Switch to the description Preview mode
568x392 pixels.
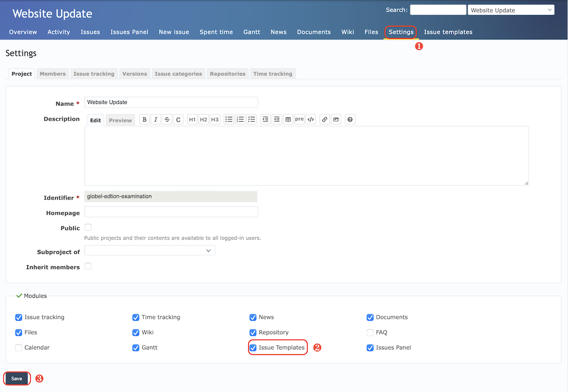(x=120, y=120)
